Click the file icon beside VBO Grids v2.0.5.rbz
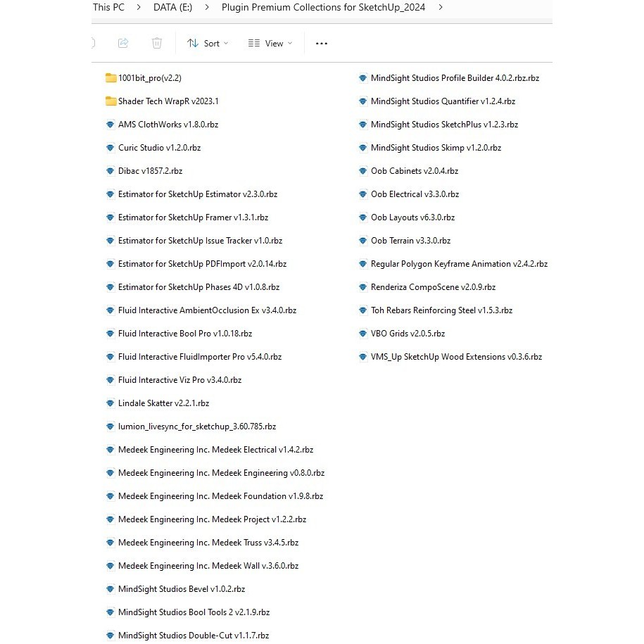 (x=363, y=334)
